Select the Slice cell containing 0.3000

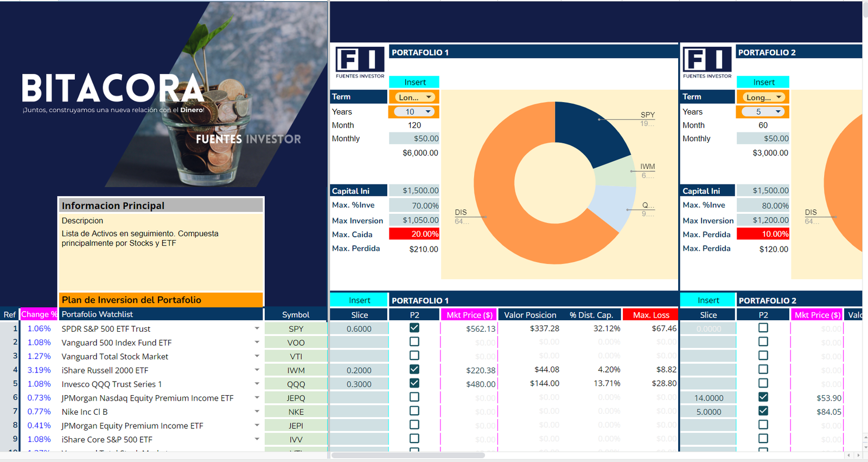(x=359, y=384)
